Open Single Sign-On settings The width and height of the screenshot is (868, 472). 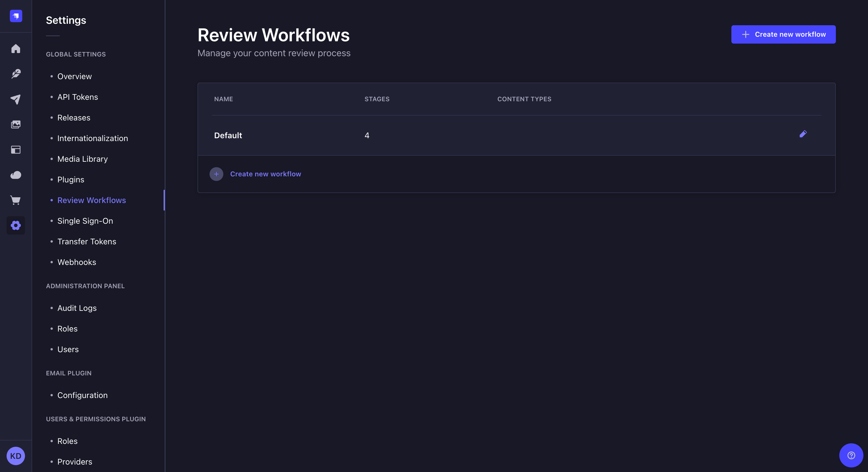85,221
